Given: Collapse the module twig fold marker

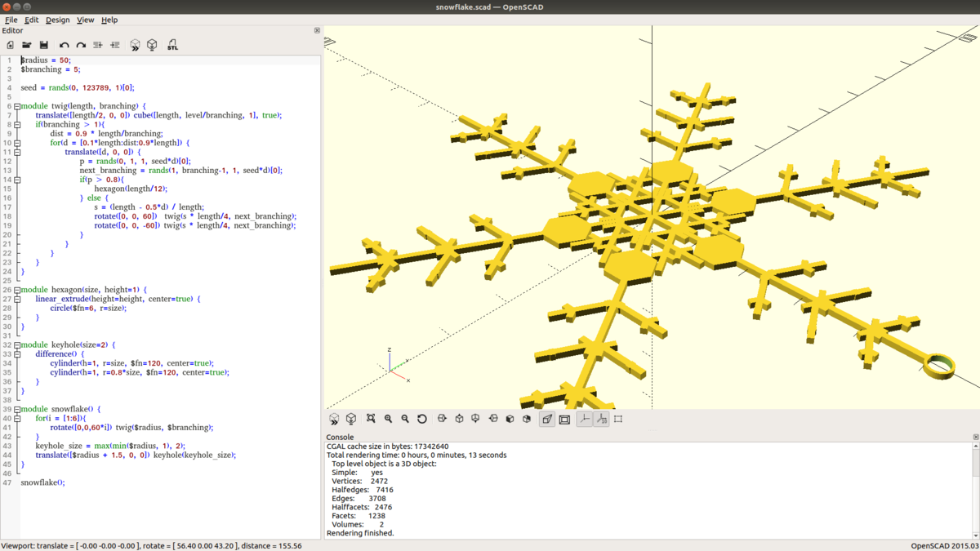Looking at the screenshot, I should coord(17,106).
